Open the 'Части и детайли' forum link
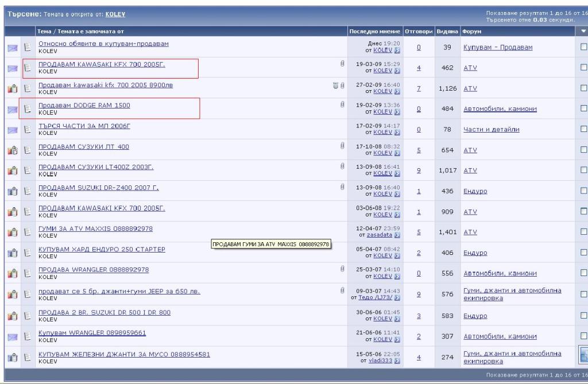 click(492, 129)
